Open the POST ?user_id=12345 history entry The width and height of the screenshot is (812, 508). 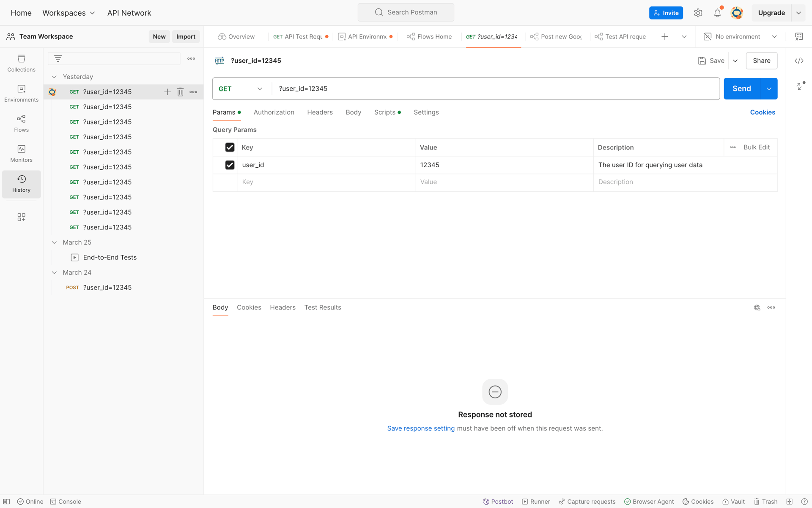tap(123, 288)
